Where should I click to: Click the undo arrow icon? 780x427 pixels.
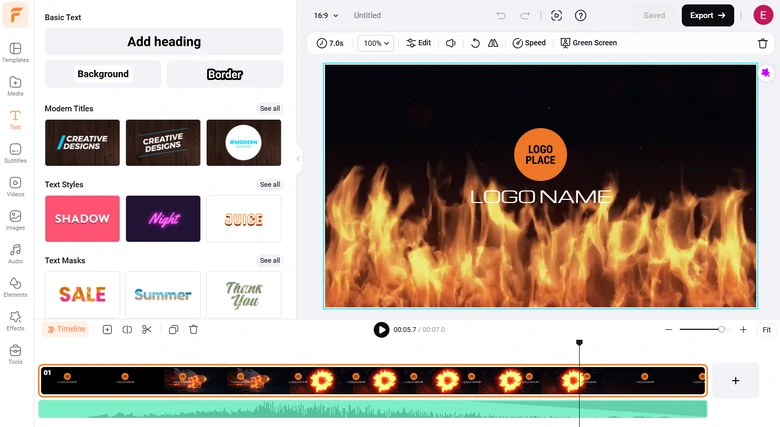pos(501,15)
